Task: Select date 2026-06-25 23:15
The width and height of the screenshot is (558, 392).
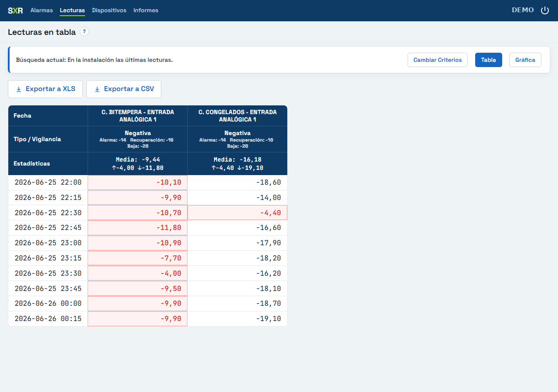Action: pos(48,258)
